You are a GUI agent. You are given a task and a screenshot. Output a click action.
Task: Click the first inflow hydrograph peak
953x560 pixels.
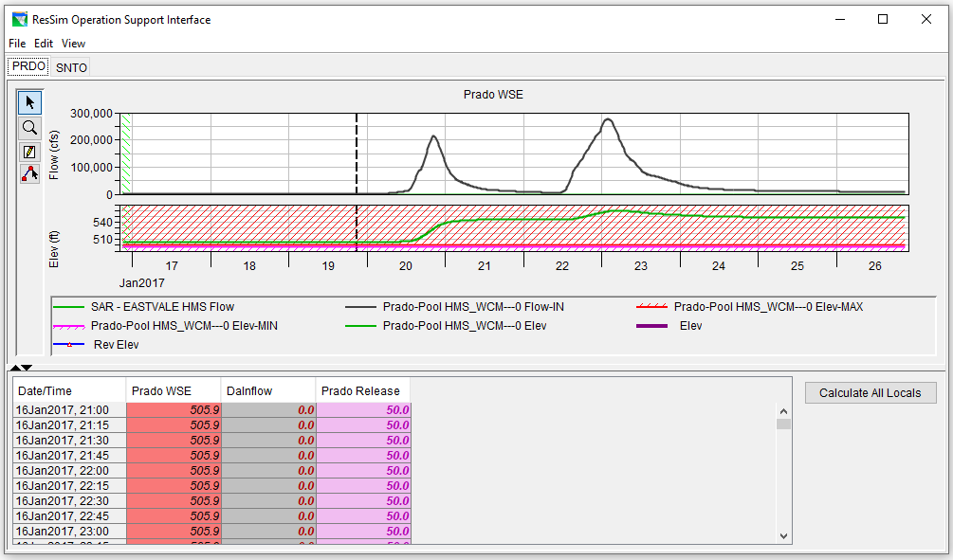pyautogui.click(x=433, y=136)
